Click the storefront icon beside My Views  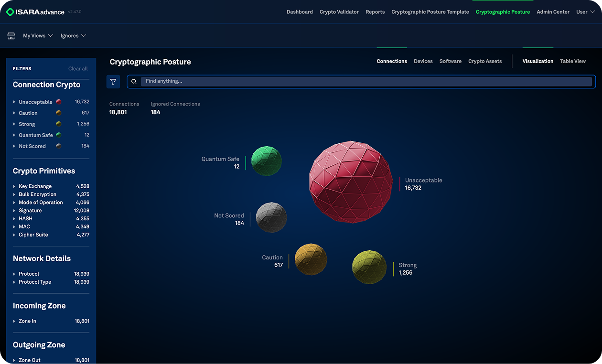11,36
